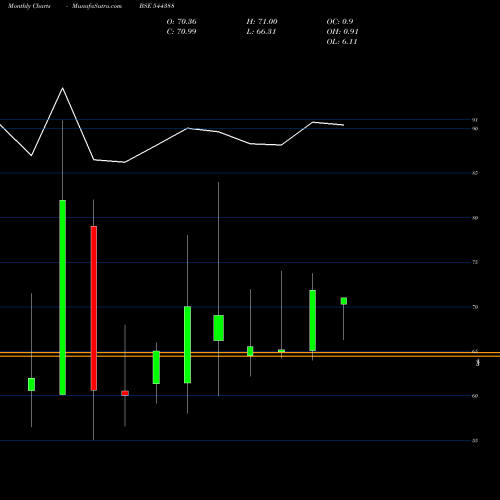This screenshot has width=500, height=500.
Task: Click the 91 price axis label
Action: point(475,120)
